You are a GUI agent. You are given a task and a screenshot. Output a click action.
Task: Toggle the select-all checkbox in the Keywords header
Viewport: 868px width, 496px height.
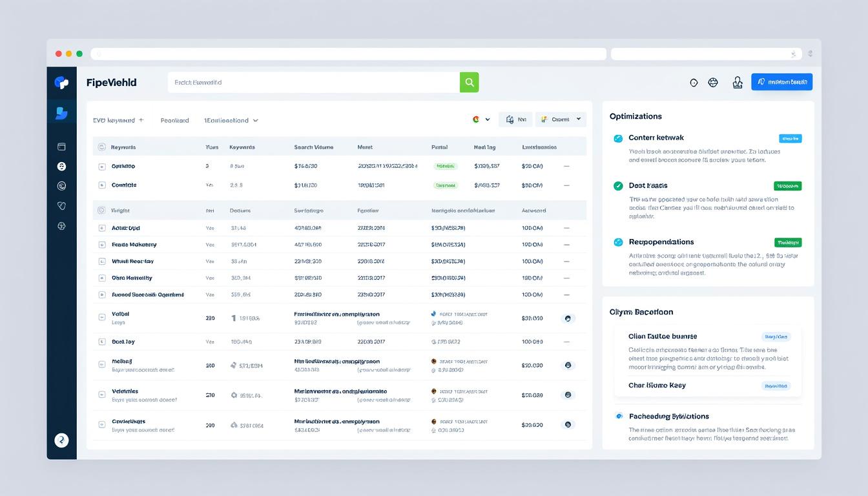[x=101, y=146]
